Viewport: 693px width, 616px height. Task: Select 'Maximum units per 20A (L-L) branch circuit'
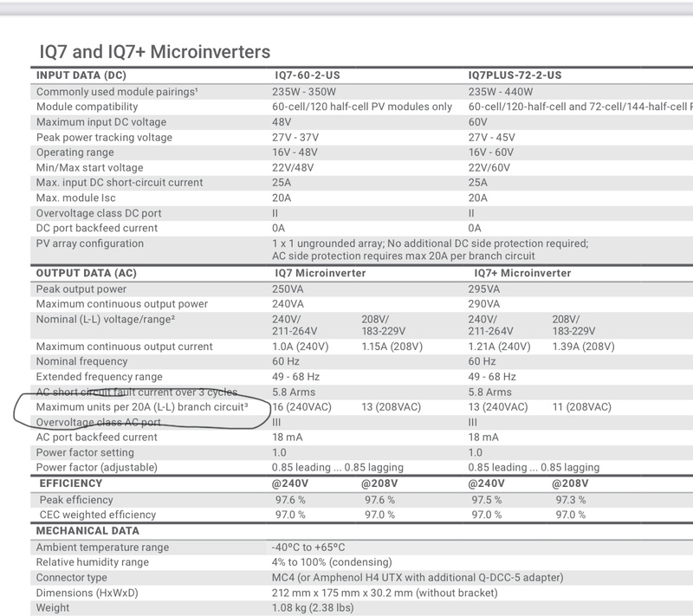click(x=142, y=407)
